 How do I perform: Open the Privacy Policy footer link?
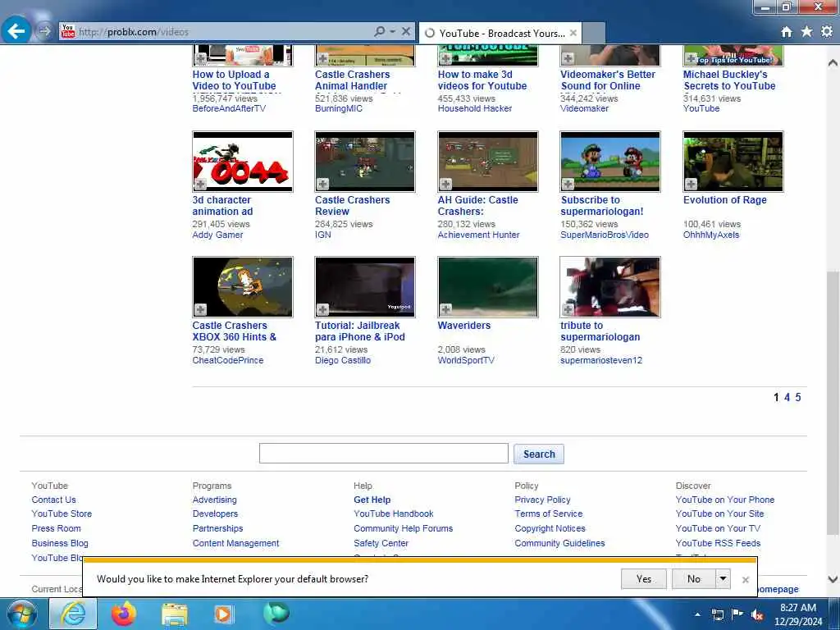[x=542, y=500]
